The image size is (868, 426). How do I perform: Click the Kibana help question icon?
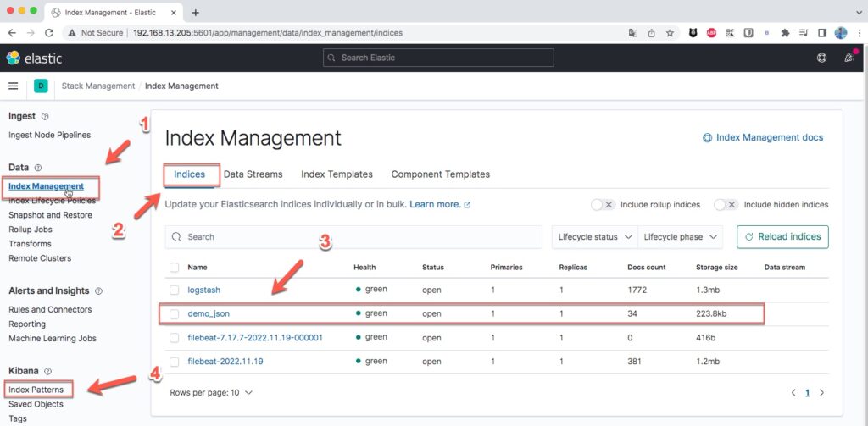coord(47,371)
